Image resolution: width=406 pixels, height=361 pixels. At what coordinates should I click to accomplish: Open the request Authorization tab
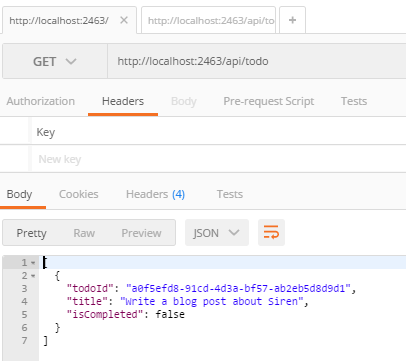coord(41,101)
